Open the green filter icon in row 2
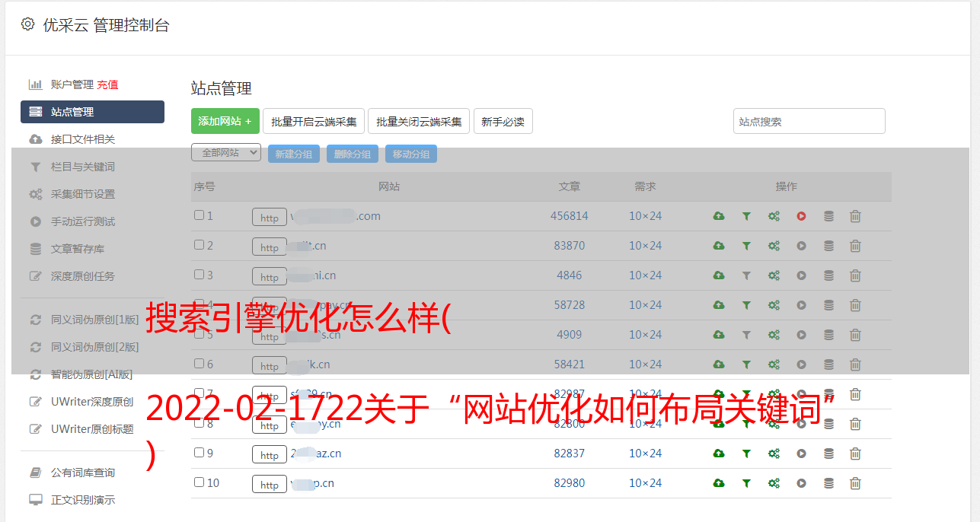The width and height of the screenshot is (980, 522). (746, 246)
